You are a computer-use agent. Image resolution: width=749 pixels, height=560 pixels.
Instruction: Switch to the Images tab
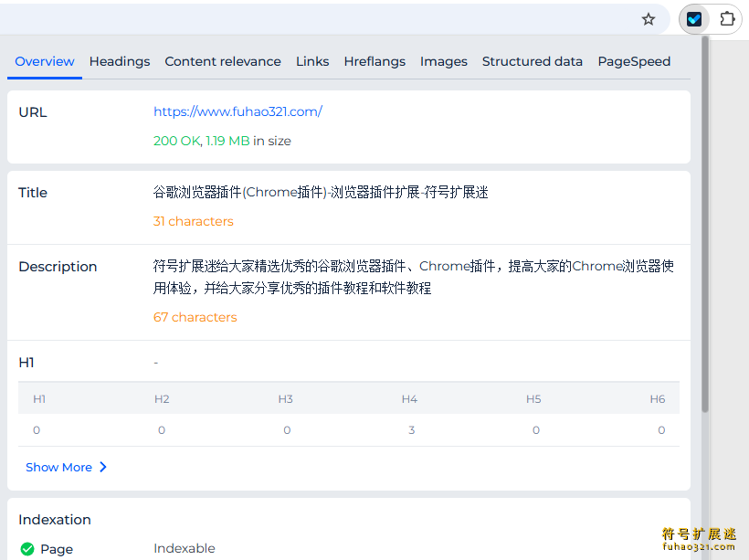click(444, 61)
